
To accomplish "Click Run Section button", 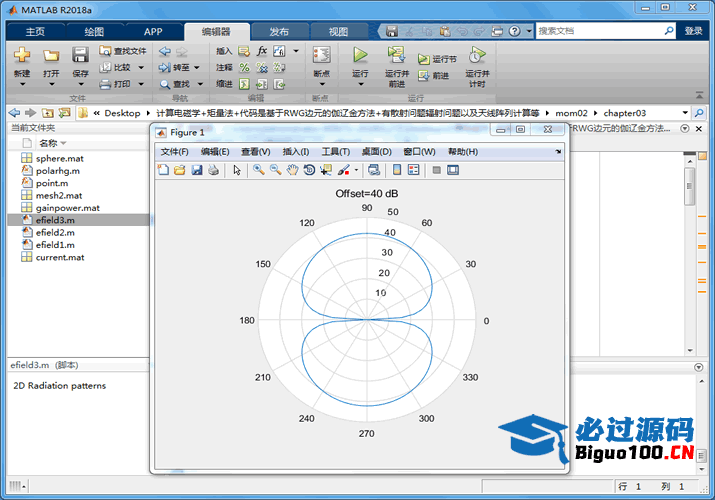I will tap(437, 59).
